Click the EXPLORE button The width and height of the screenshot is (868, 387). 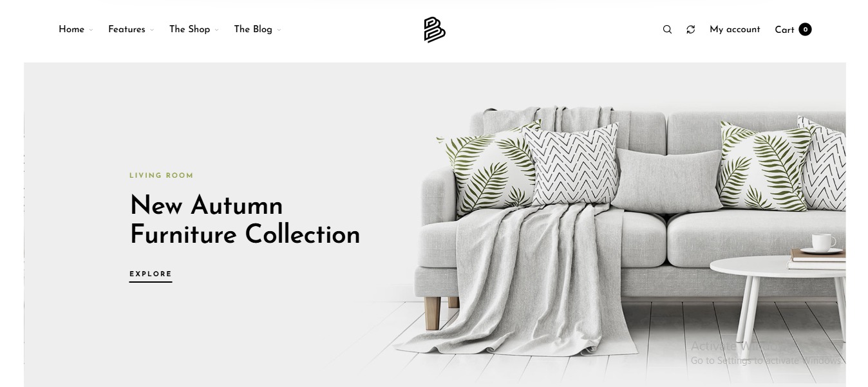point(151,275)
